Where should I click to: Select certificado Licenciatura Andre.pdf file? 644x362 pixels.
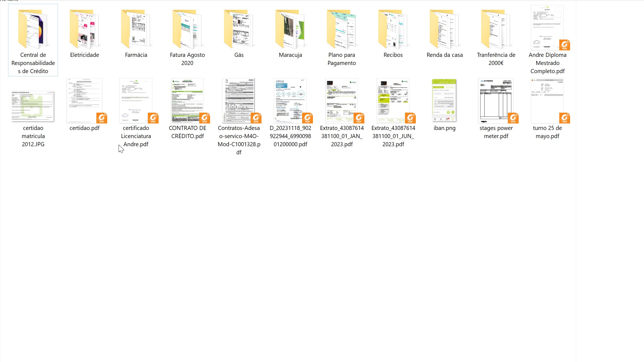[x=136, y=101]
